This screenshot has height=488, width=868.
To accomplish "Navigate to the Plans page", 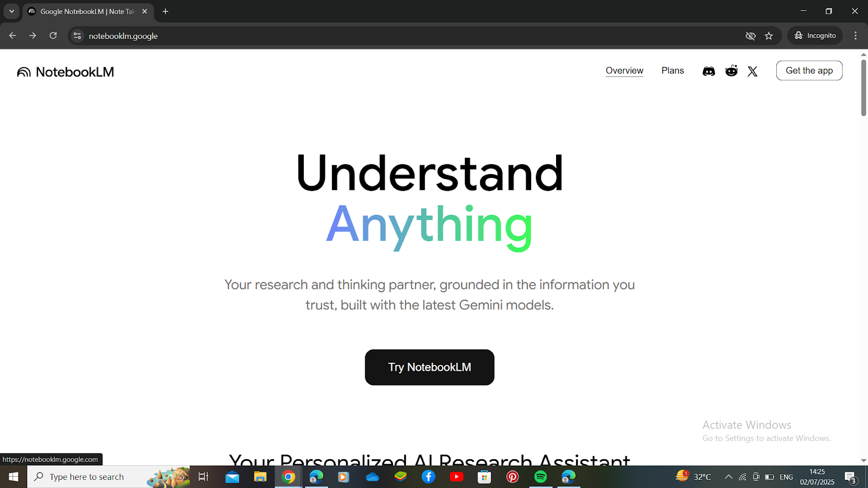I will [672, 70].
